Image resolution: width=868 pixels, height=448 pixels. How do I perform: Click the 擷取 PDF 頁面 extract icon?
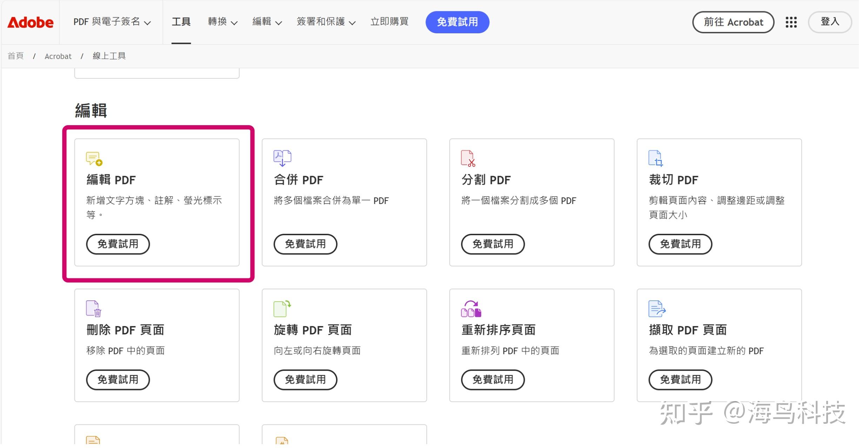(657, 308)
